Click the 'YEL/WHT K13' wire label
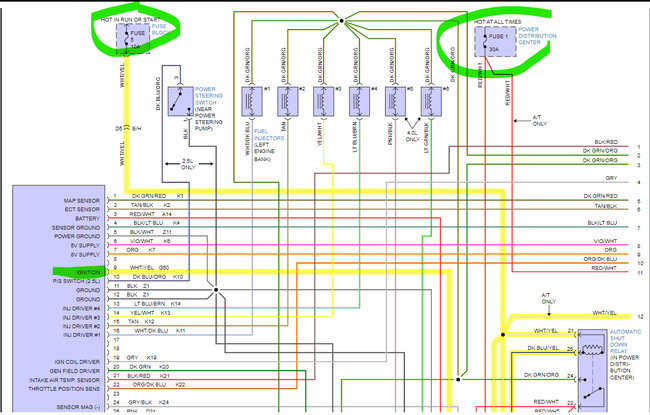This screenshot has height=415, width=650. click(150, 313)
